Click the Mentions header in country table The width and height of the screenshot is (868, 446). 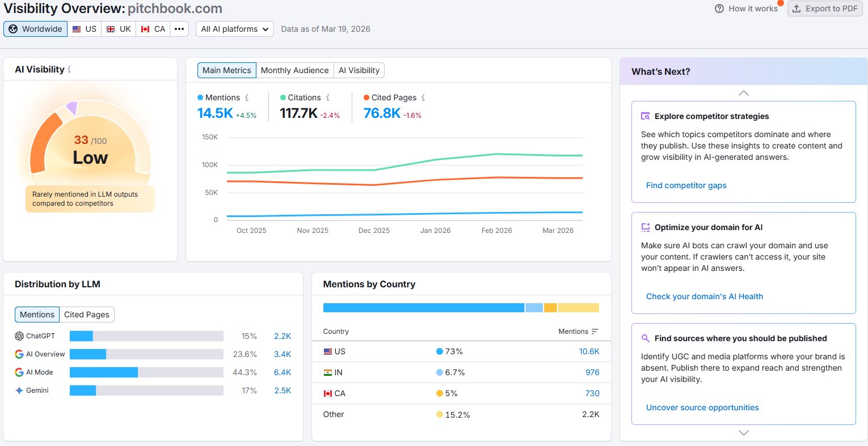(x=573, y=332)
